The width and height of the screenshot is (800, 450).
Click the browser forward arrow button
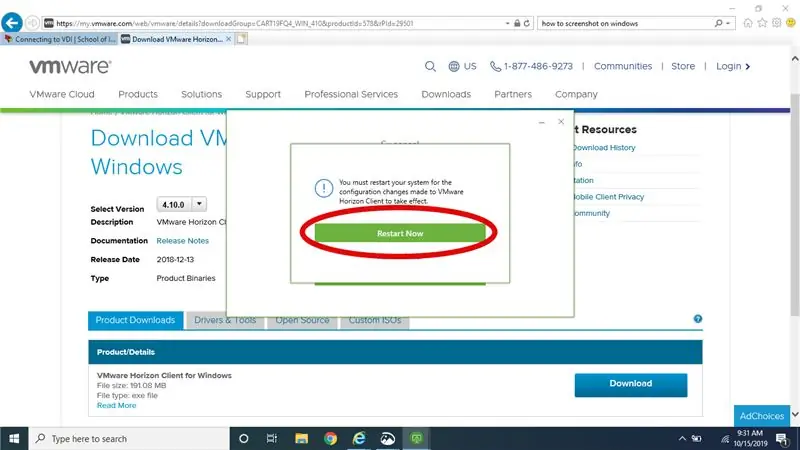[x=33, y=23]
